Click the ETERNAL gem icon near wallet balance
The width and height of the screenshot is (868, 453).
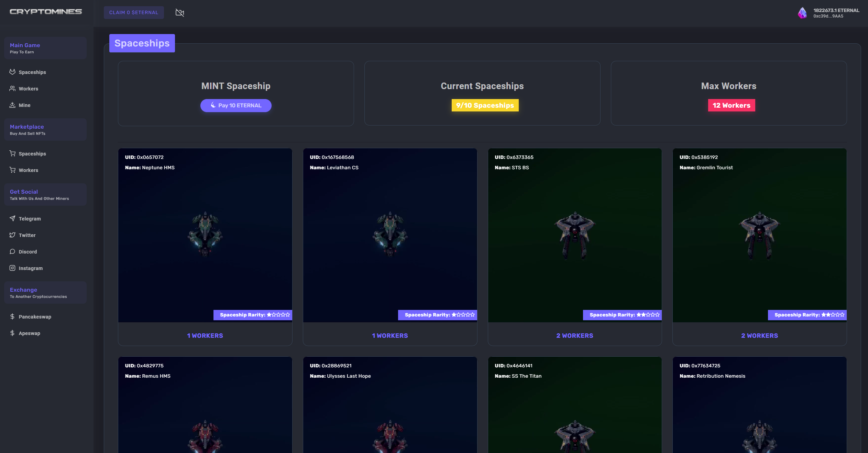click(802, 13)
